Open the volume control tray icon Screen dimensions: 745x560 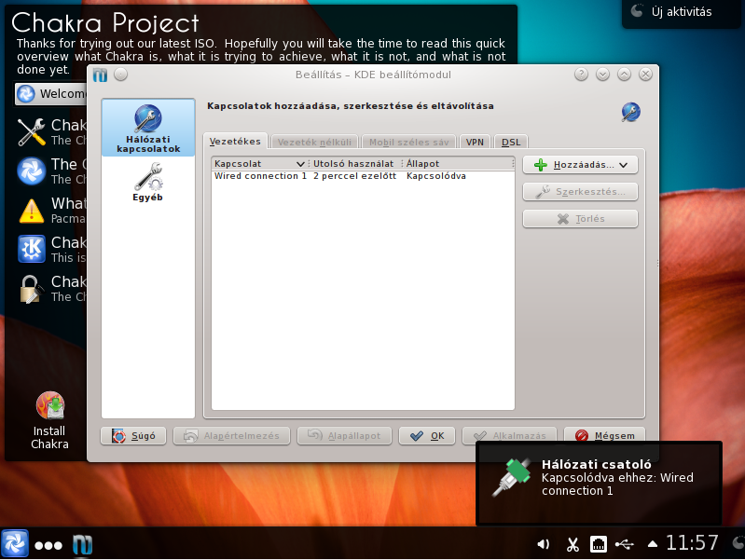click(543, 544)
